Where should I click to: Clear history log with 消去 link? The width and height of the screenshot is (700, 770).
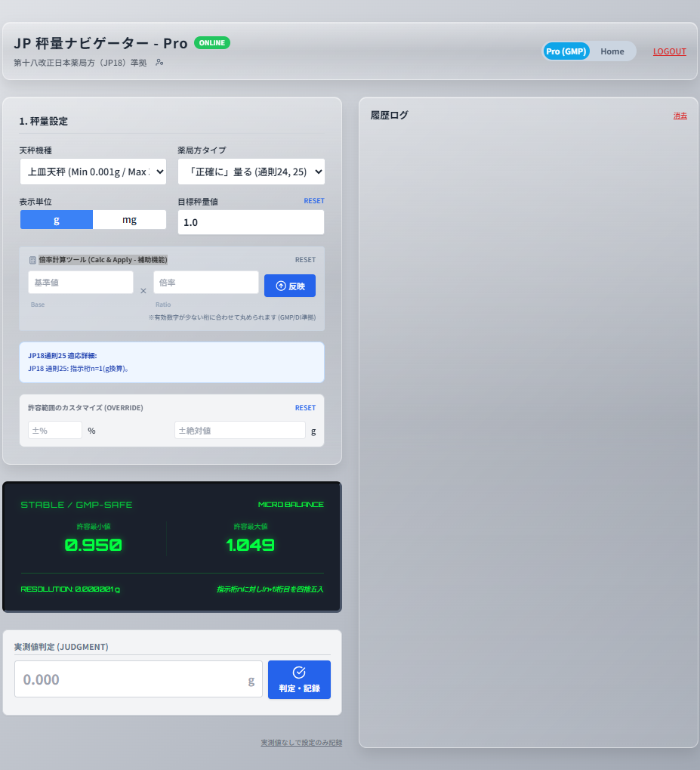coord(680,116)
